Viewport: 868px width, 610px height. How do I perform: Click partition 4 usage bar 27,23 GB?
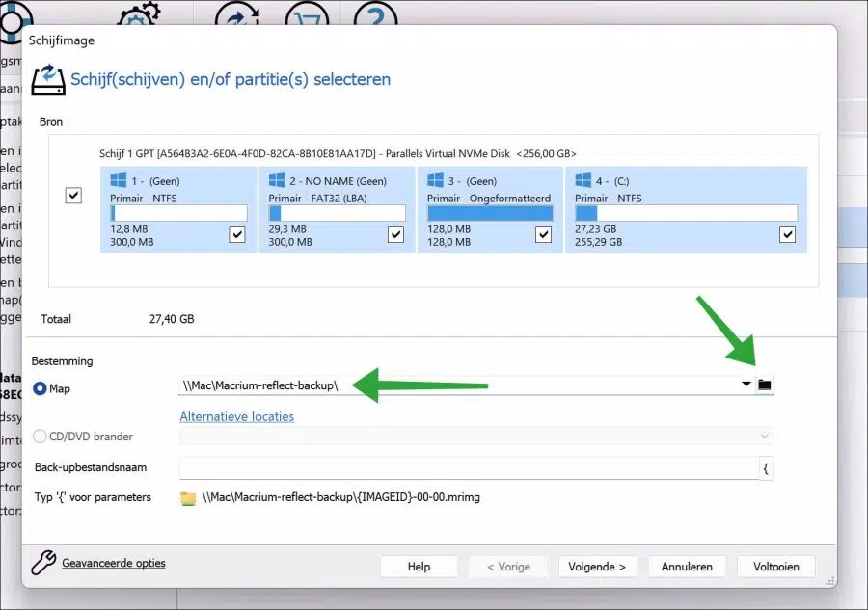pos(686,213)
